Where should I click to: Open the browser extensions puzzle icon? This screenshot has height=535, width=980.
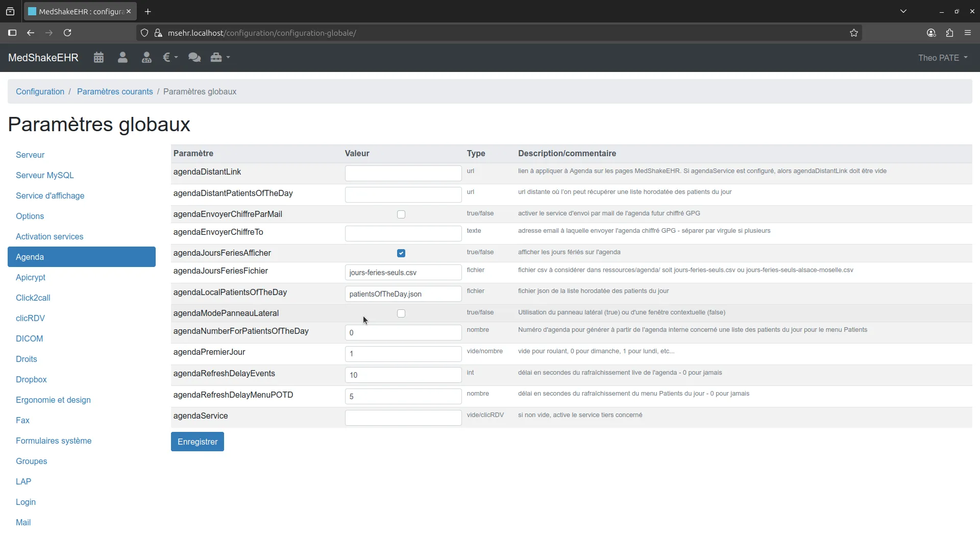(949, 33)
